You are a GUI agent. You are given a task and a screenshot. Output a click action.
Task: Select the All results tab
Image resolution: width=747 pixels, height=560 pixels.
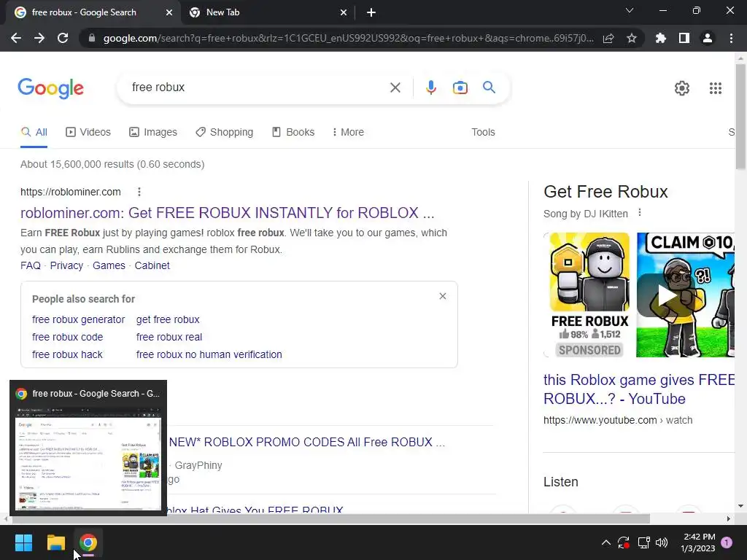click(34, 133)
